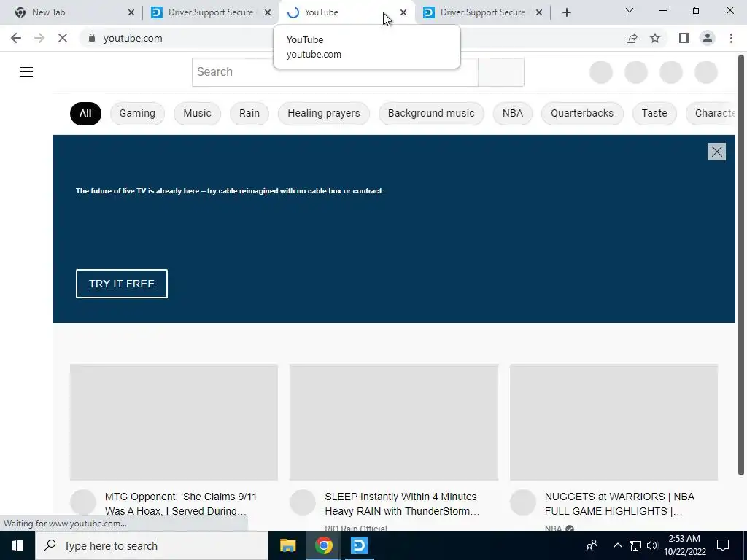Screen dimensions: 747x560
Task: Select the Background music filter chip
Action: [431, 113]
